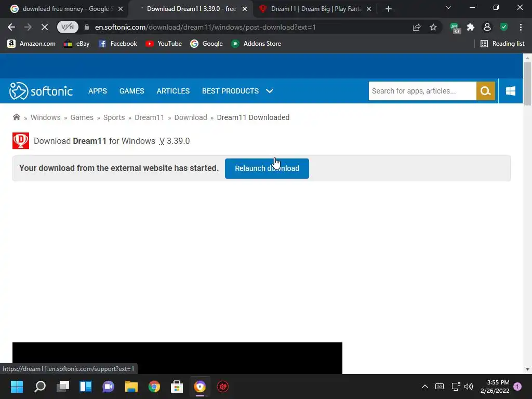The width and height of the screenshot is (532, 399).
Task: Open the ARTICLES menu
Action: coord(173,91)
